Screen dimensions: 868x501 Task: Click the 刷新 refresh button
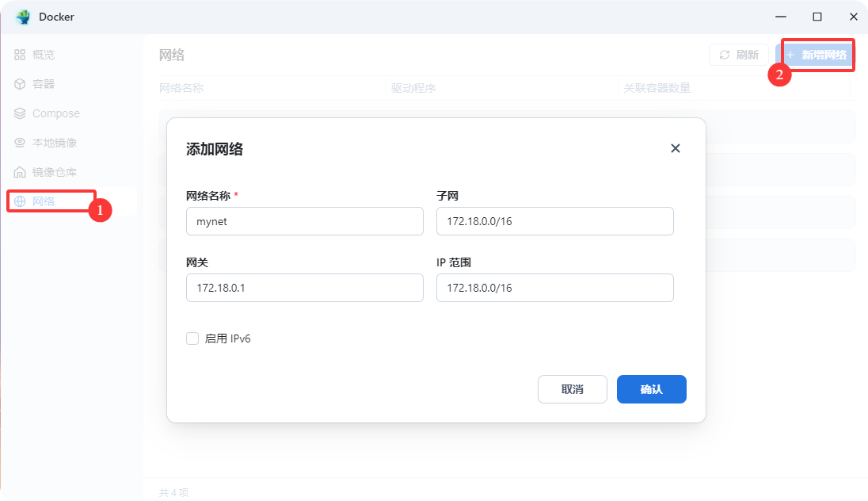click(738, 55)
